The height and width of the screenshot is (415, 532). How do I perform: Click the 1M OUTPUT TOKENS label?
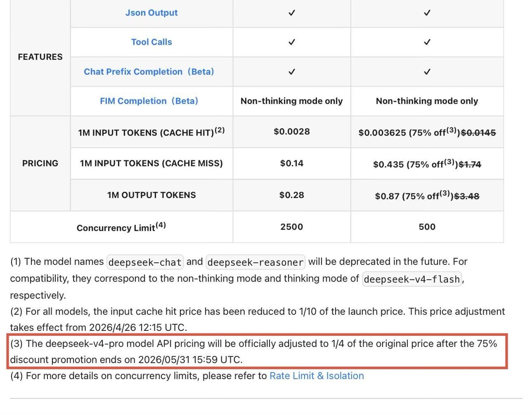pos(152,195)
